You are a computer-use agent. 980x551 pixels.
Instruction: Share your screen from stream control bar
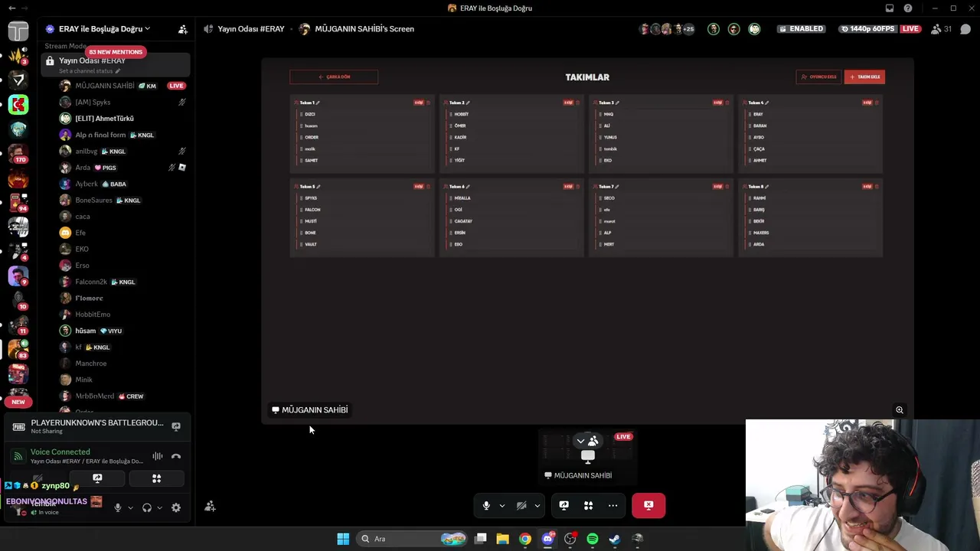[x=563, y=505]
